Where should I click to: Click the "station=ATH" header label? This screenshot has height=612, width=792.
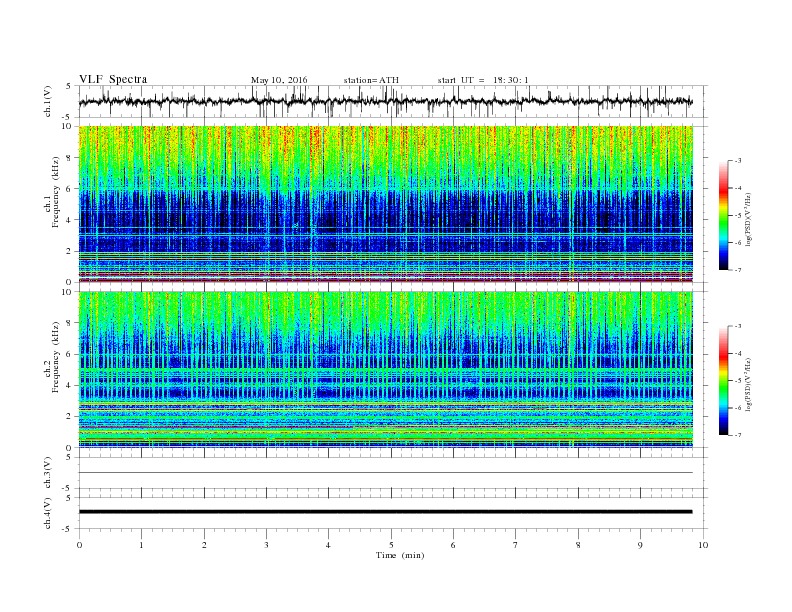[371, 80]
